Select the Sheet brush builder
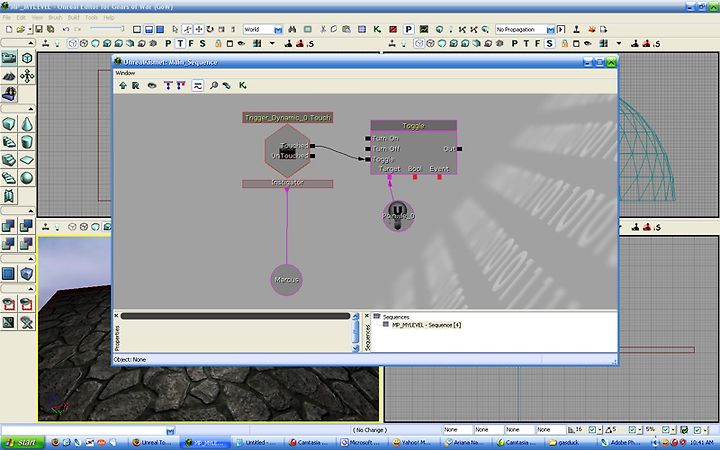Viewport: 720px width, 450px height. pyautogui.click(x=27, y=160)
